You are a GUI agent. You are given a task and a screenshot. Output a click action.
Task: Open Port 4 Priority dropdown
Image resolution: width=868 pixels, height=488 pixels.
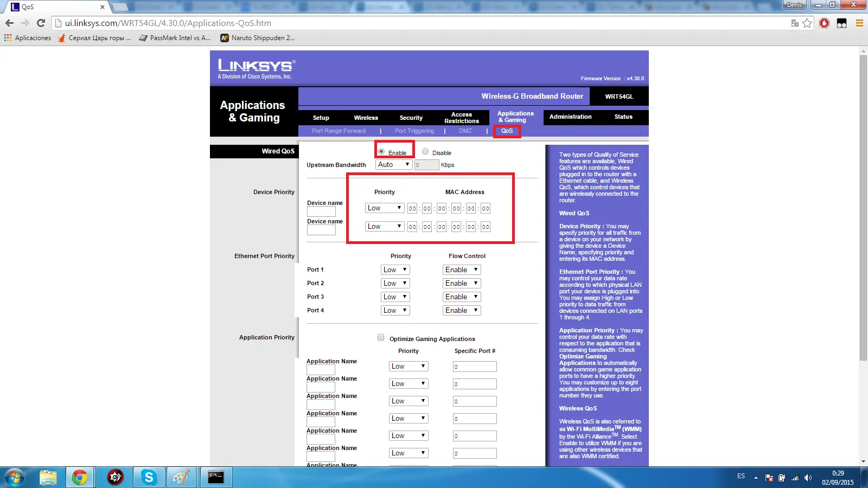395,311
